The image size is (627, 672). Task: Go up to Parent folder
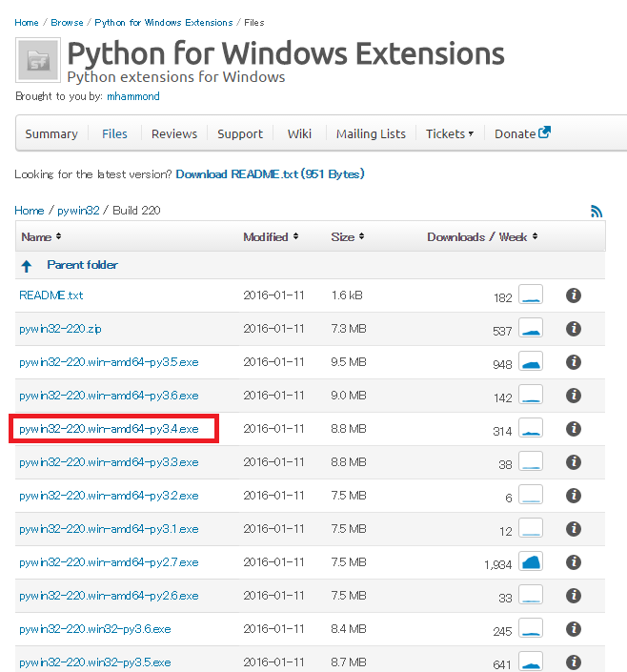coord(82,265)
